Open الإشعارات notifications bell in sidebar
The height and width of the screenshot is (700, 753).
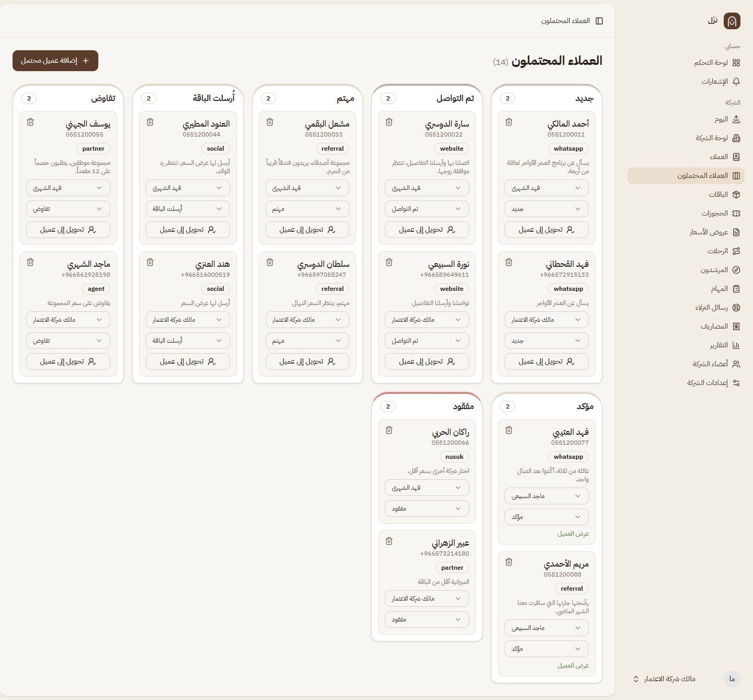coord(686,82)
